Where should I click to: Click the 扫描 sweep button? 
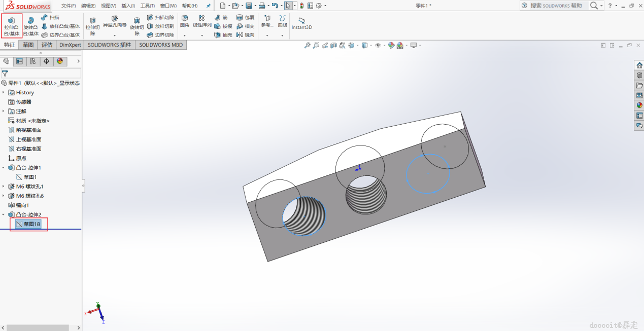(x=50, y=17)
